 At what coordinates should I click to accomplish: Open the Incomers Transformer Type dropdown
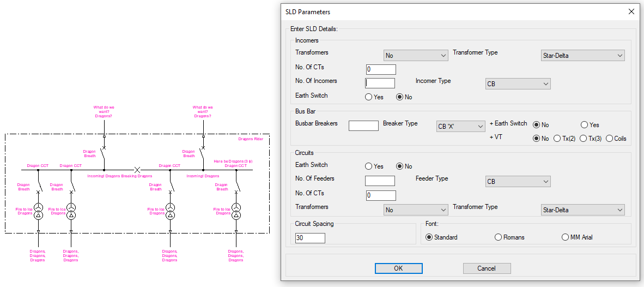coord(582,55)
